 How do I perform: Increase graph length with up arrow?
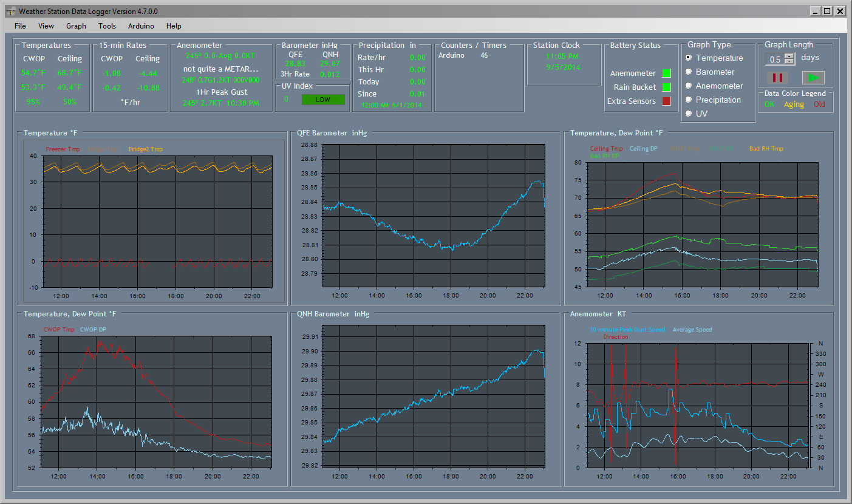(x=789, y=56)
